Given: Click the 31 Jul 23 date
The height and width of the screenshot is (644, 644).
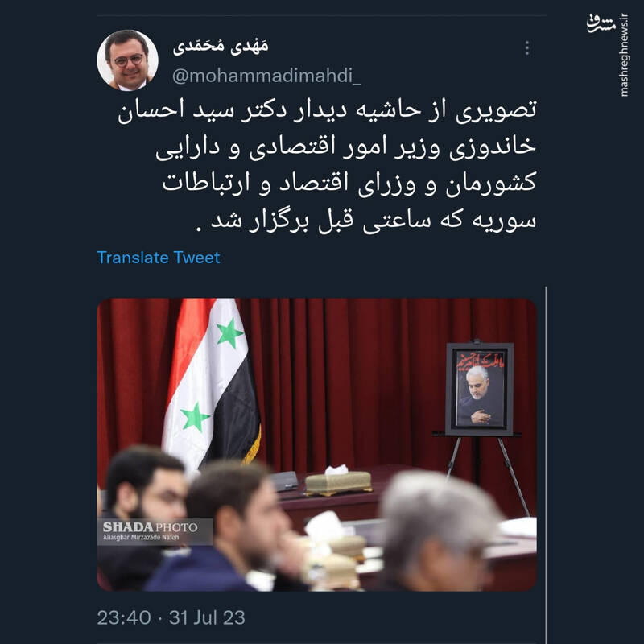Looking at the screenshot, I should (x=207, y=617).
